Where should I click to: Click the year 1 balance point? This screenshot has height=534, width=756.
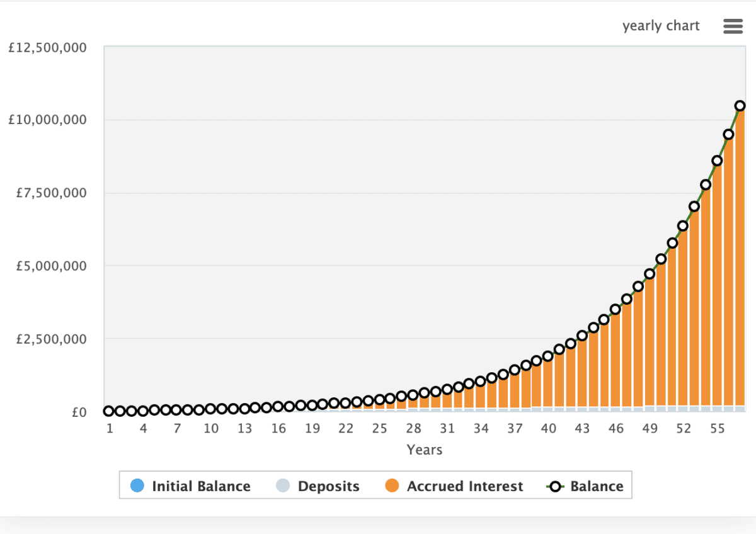coord(109,411)
